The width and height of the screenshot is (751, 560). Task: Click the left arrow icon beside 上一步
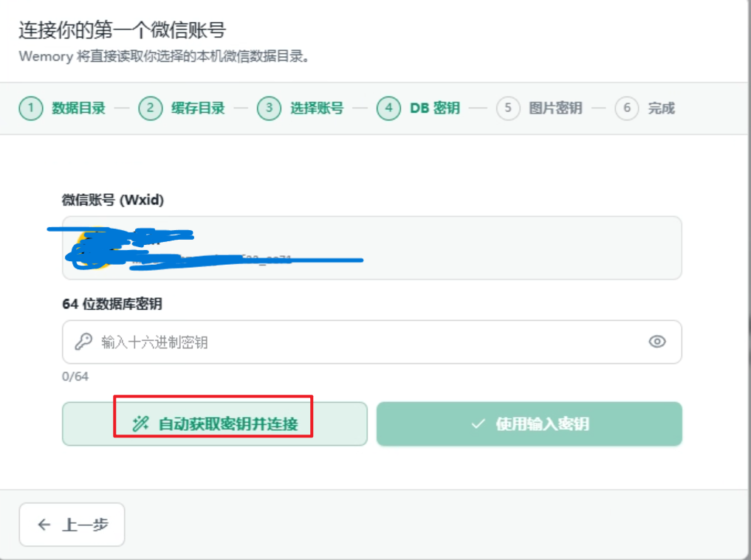44,525
